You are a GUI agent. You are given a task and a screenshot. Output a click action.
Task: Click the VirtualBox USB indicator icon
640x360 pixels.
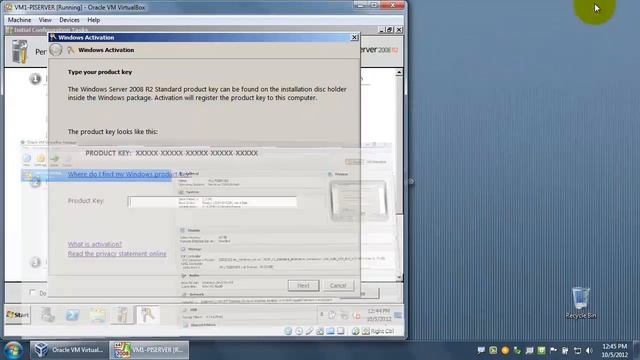(x=309, y=331)
